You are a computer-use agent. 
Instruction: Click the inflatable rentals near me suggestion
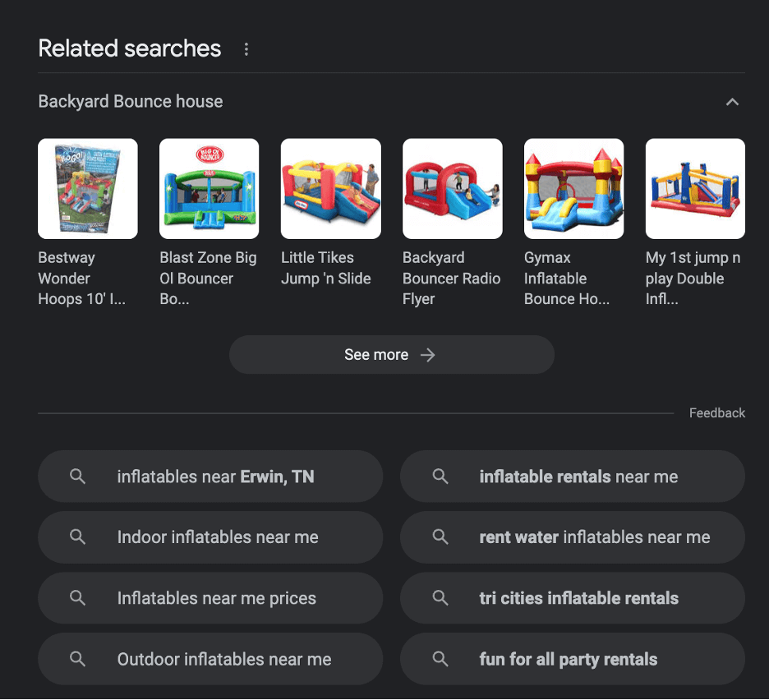point(578,477)
